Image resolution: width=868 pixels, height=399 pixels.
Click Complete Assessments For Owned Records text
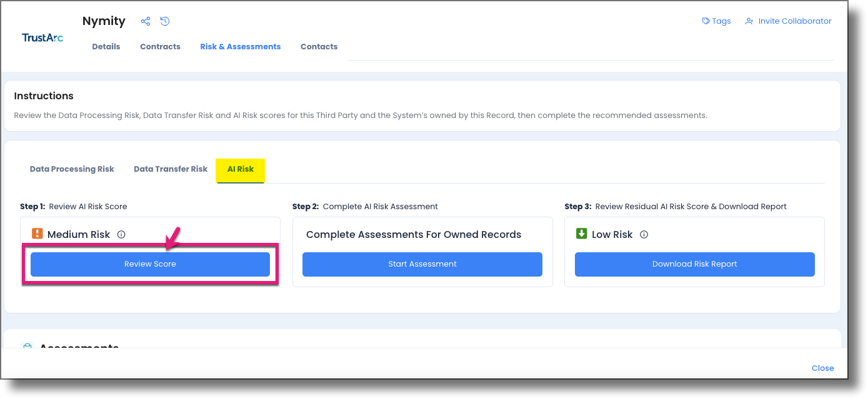[414, 235]
